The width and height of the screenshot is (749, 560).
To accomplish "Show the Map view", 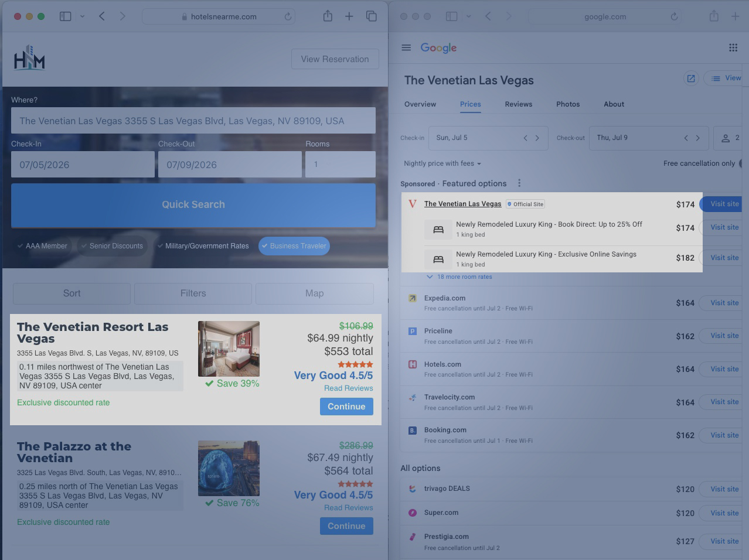I will 315,293.
